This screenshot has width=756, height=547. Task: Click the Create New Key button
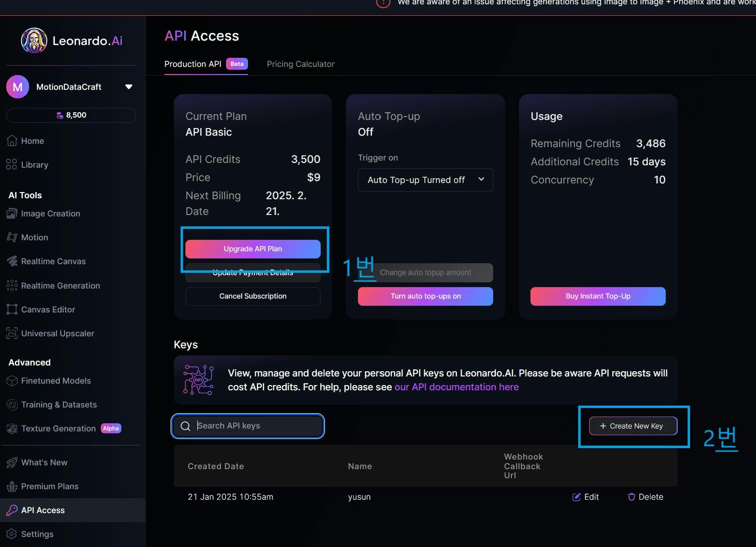tap(633, 426)
